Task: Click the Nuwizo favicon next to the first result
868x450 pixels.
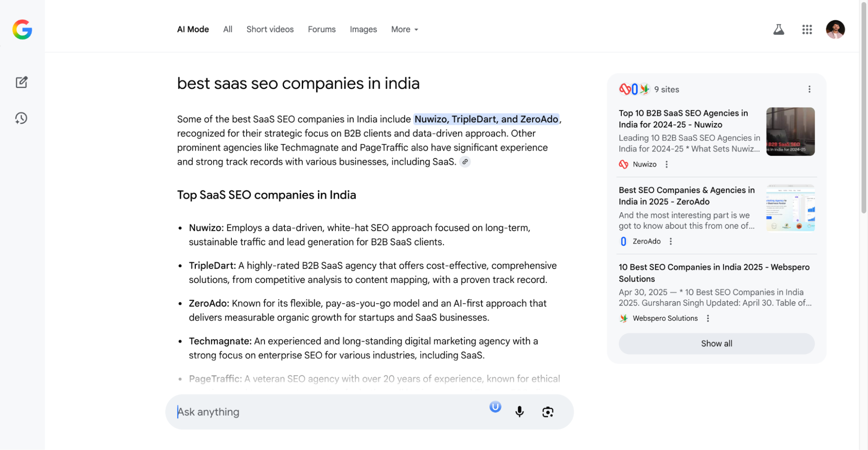Action: coord(624,164)
